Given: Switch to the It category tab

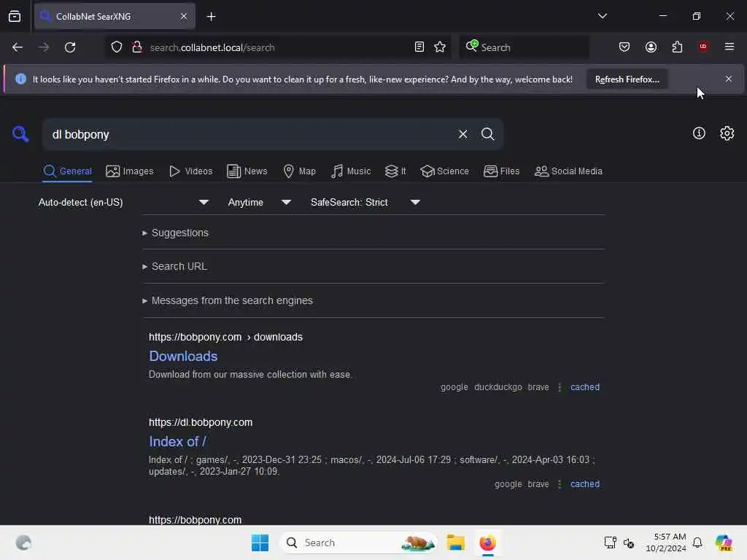Looking at the screenshot, I should [395, 171].
